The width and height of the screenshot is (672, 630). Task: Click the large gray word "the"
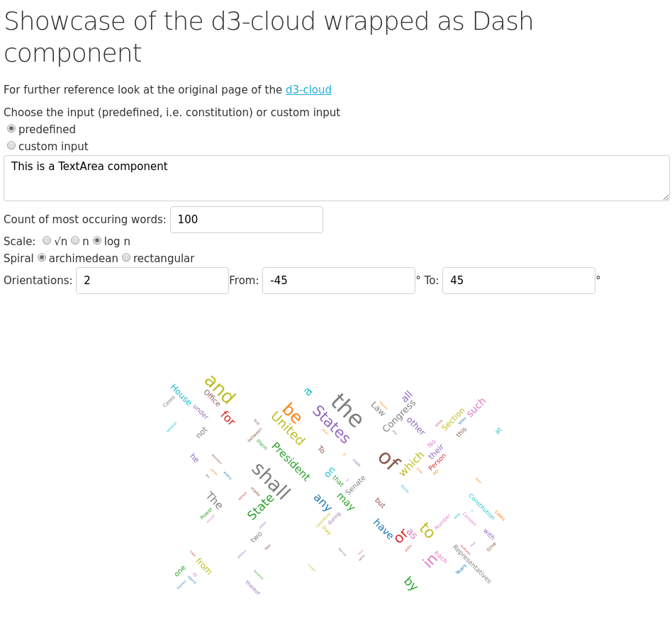[347, 410]
